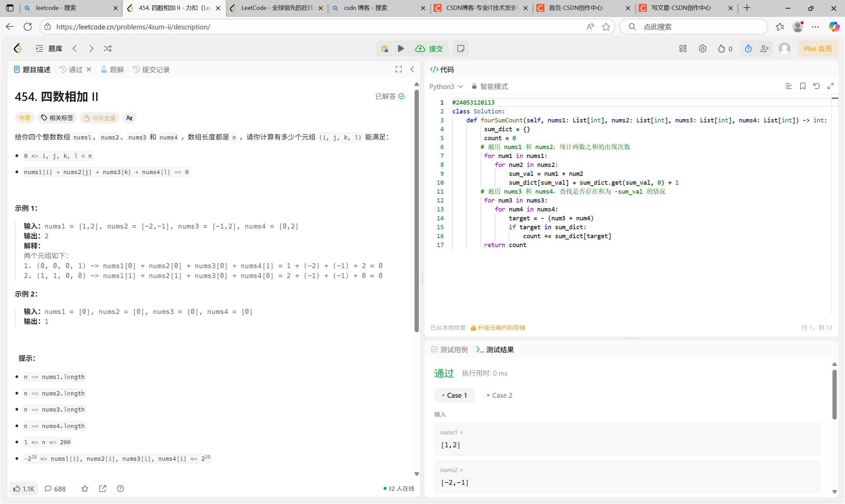845x504 pixels.
Task: Toggle the 1.1K like button
Action: point(24,489)
